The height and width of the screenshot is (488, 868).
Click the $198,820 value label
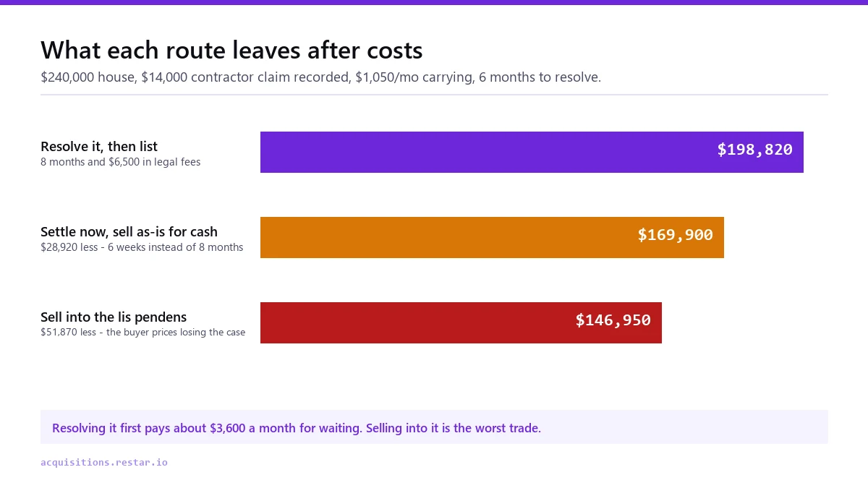tap(754, 150)
